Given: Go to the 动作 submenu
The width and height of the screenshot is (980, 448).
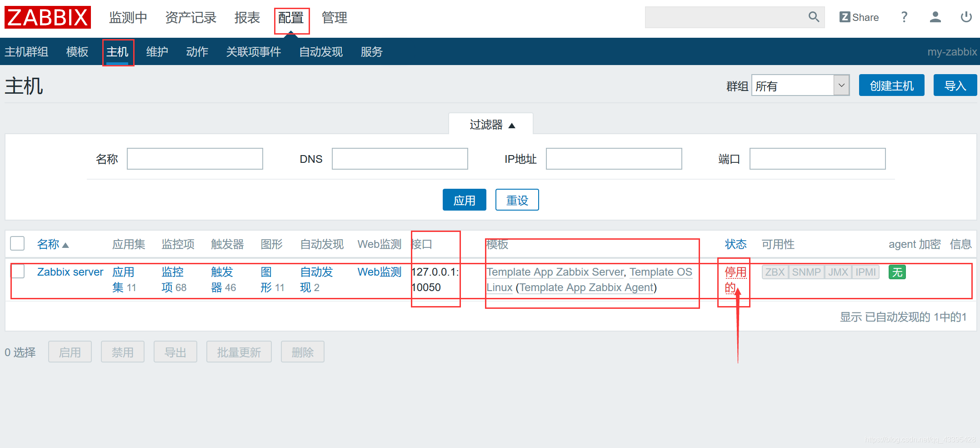Looking at the screenshot, I should click(197, 52).
